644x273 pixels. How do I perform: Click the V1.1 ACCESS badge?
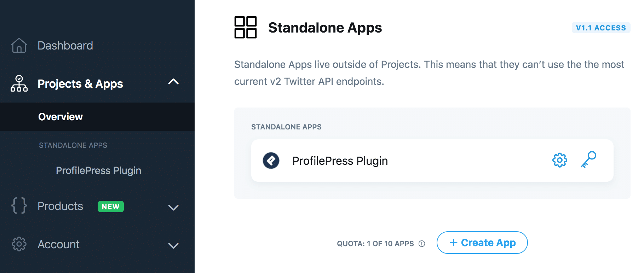601,28
